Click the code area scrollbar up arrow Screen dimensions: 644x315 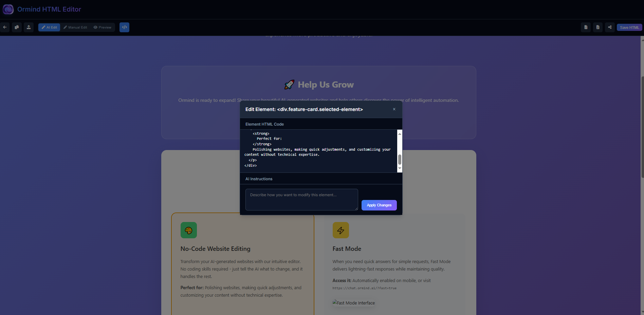click(400, 134)
